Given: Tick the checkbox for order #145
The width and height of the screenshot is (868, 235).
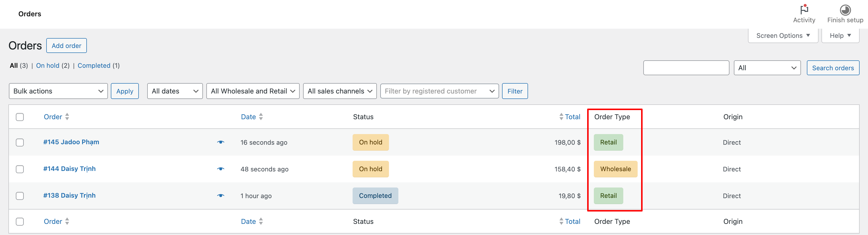Looking at the screenshot, I should [20, 142].
